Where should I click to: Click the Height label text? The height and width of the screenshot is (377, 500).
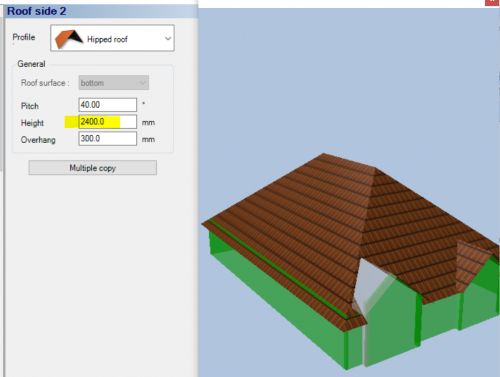click(x=32, y=123)
